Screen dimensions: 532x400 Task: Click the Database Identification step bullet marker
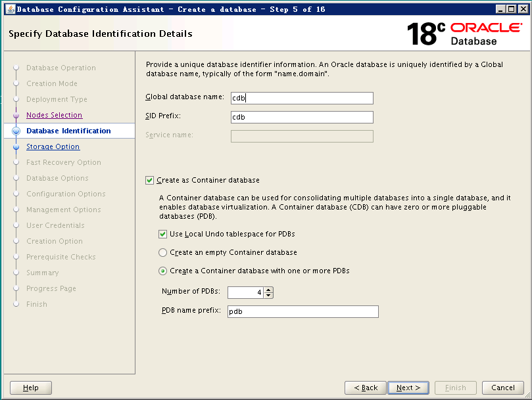click(x=16, y=131)
